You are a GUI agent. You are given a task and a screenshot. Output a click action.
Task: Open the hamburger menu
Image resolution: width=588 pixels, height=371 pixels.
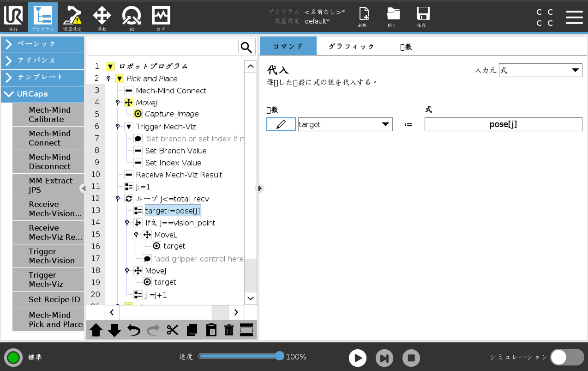click(574, 17)
